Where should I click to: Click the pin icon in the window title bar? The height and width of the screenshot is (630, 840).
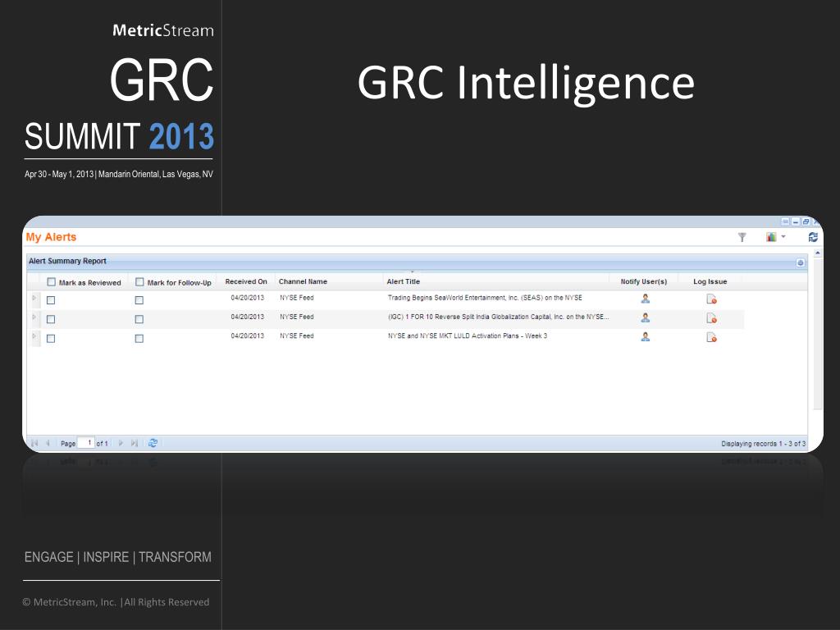pos(785,221)
